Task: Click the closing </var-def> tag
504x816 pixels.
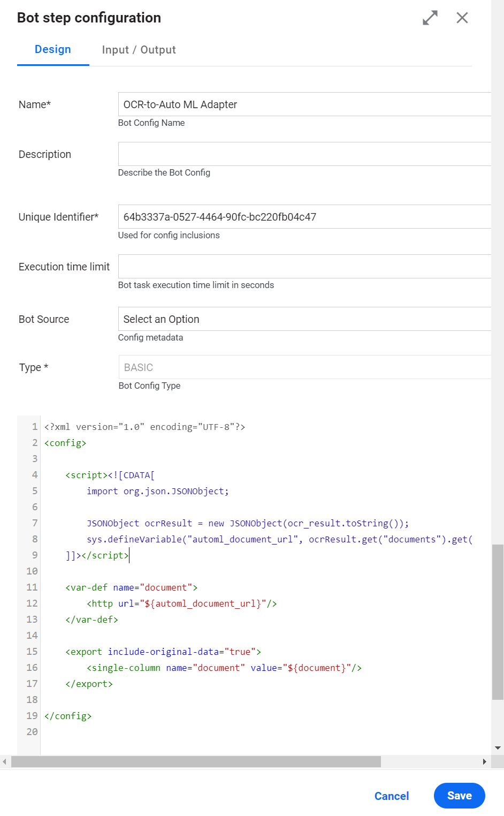Action: [91, 619]
